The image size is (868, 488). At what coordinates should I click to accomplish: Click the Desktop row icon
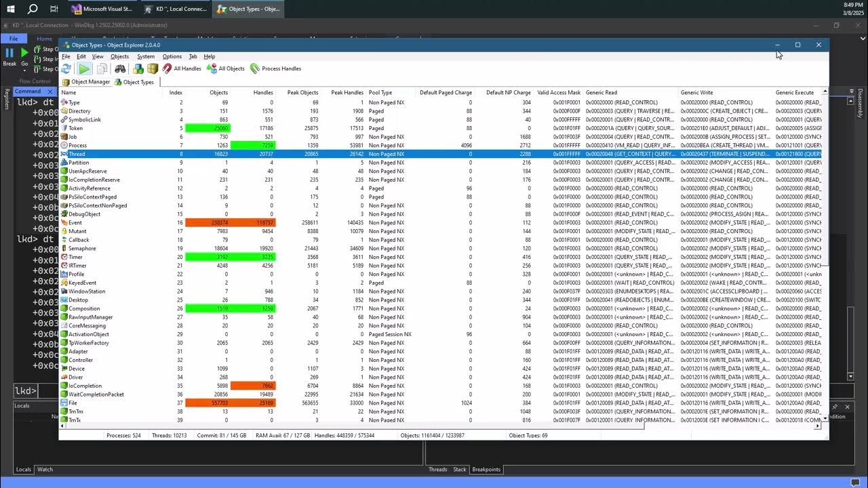pyautogui.click(x=64, y=300)
